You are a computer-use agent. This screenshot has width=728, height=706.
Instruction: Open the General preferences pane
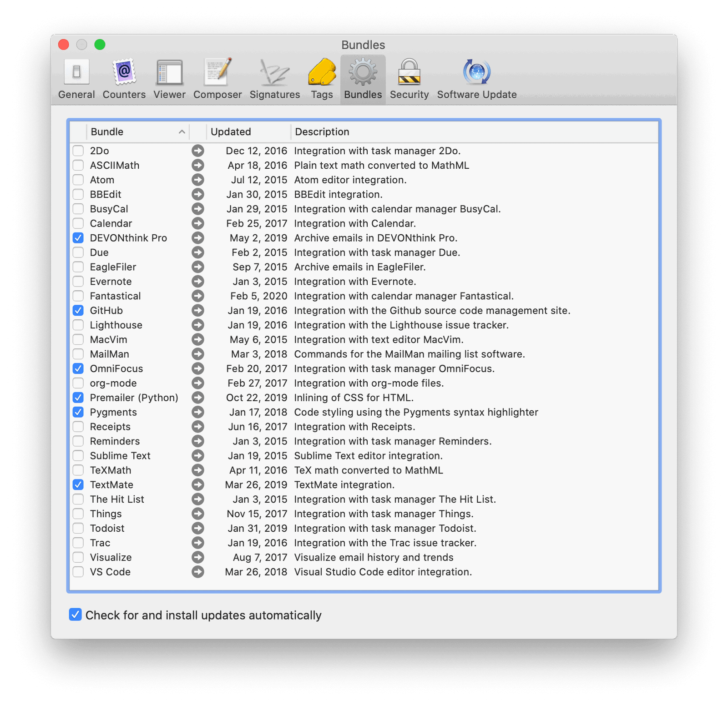point(76,79)
